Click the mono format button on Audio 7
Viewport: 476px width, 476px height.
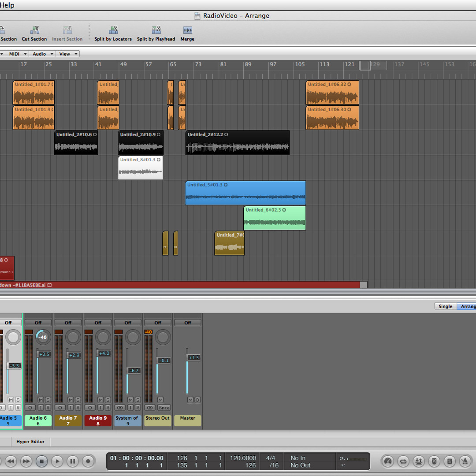pos(60,408)
